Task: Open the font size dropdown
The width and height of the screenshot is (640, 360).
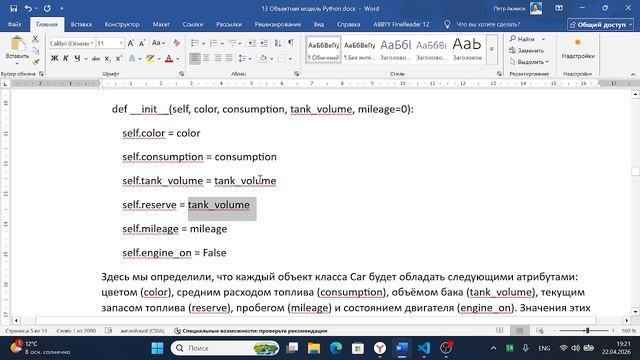Action: (x=121, y=43)
